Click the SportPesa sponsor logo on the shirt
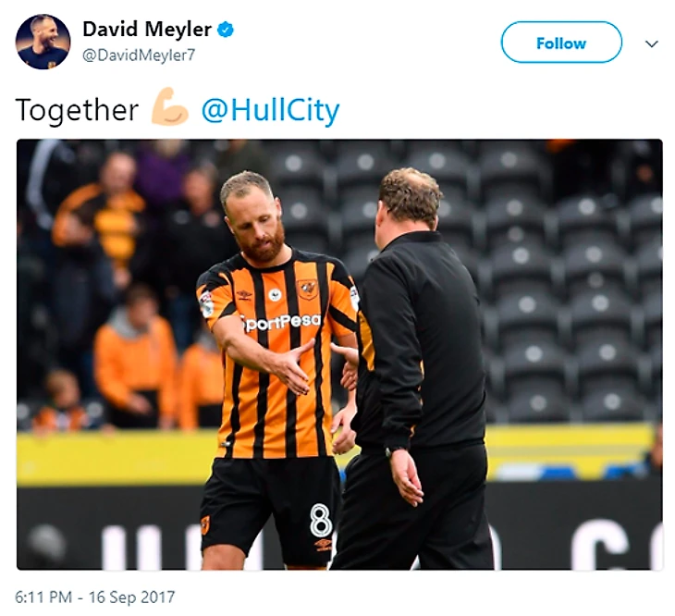 (x=282, y=322)
